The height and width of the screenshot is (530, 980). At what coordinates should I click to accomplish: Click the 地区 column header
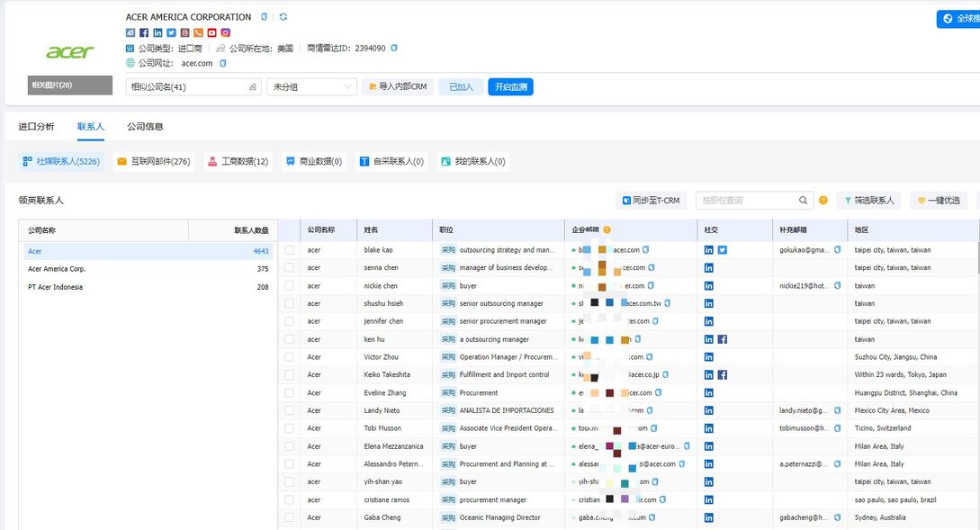[861, 230]
